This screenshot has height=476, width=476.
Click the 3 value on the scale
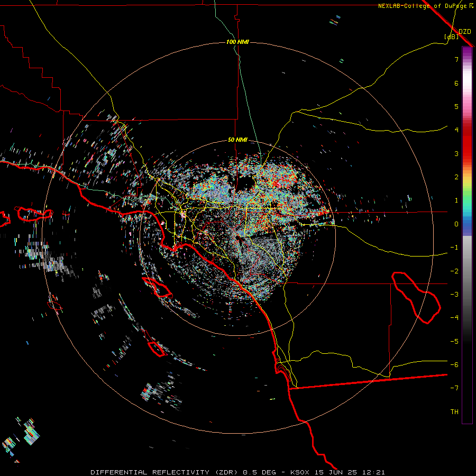pos(456,153)
